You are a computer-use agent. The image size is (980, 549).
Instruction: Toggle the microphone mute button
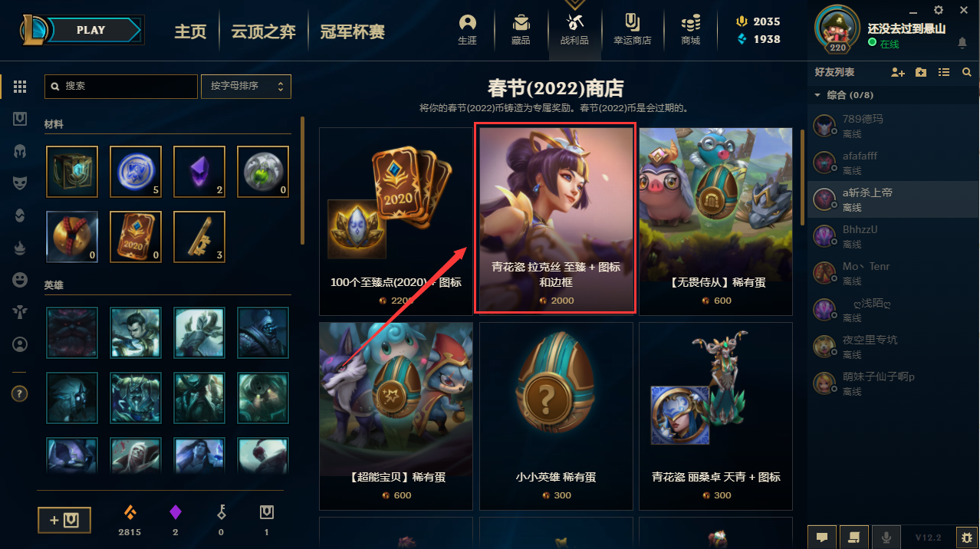tap(888, 537)
